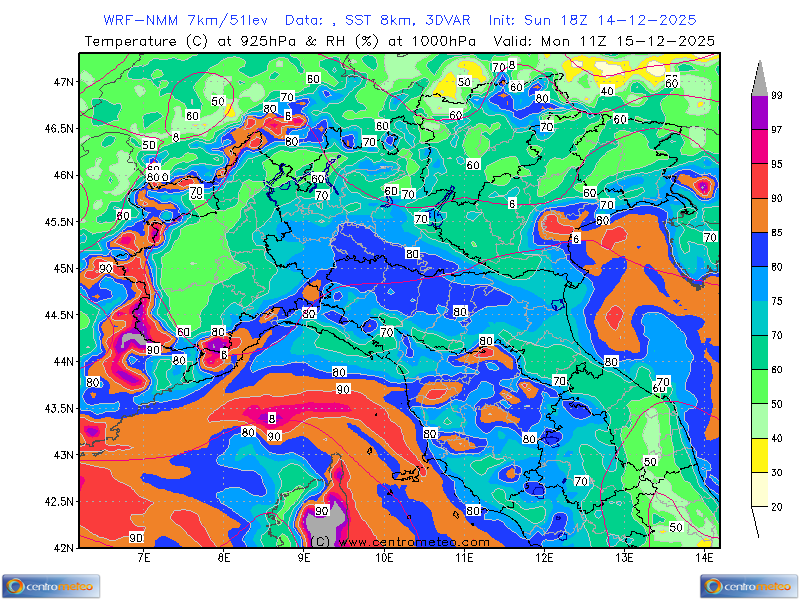The height and width of the screenshot is (600, 800).
Task: Select the yellow 30–40 legend swatch
Action: click(760, 456)
